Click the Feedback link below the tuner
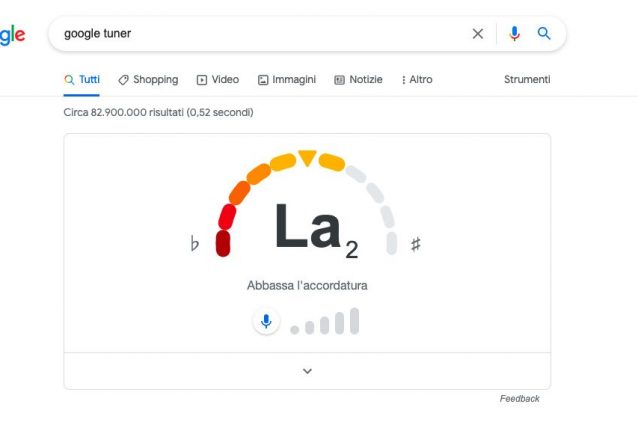Viewport: 638px width, 425px height. 519,399
